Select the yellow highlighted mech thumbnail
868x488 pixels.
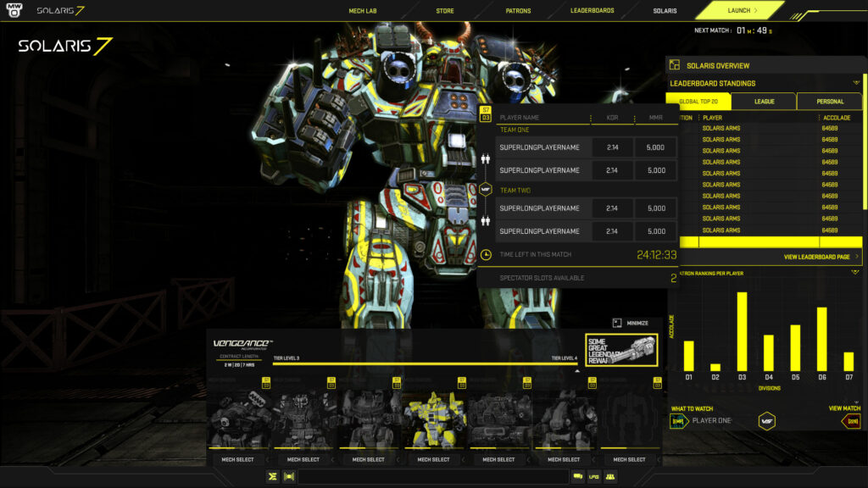click(x=434, y=419)
